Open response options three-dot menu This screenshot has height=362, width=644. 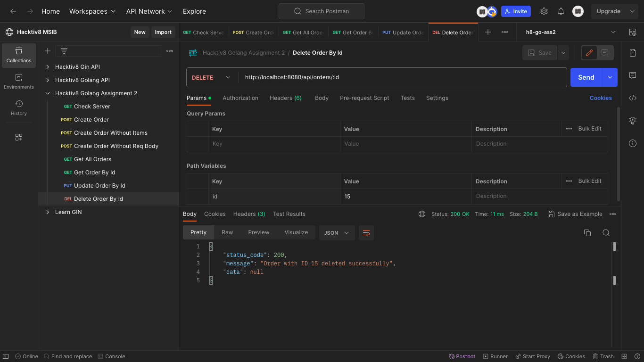pos(613,214)
